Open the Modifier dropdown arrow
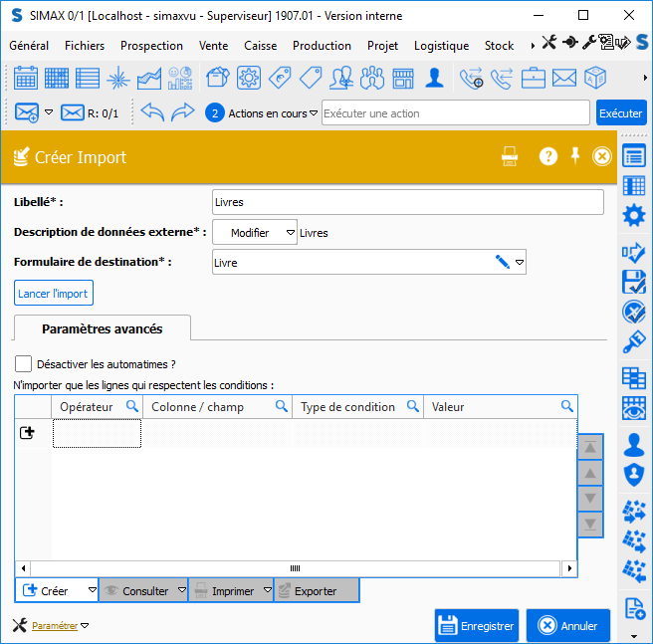The image size is (653, 644). 290,233
